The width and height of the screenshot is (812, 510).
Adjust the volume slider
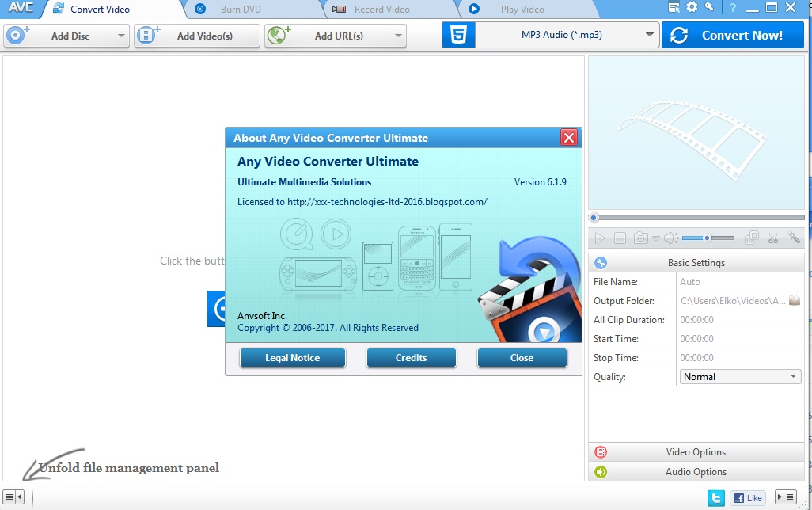pyautogui.click(x=708, y=238)
